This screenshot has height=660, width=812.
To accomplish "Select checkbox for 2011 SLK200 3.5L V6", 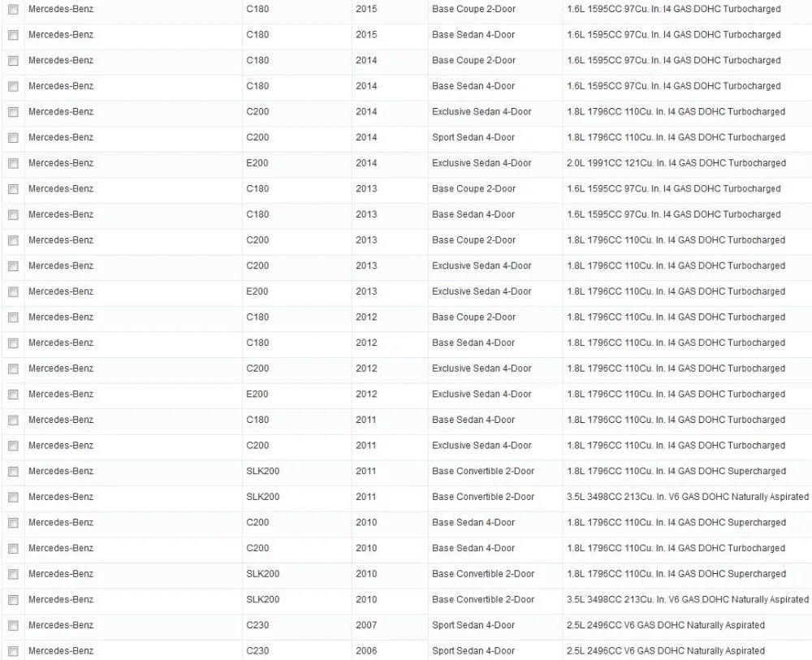I will tap(14, 498).
